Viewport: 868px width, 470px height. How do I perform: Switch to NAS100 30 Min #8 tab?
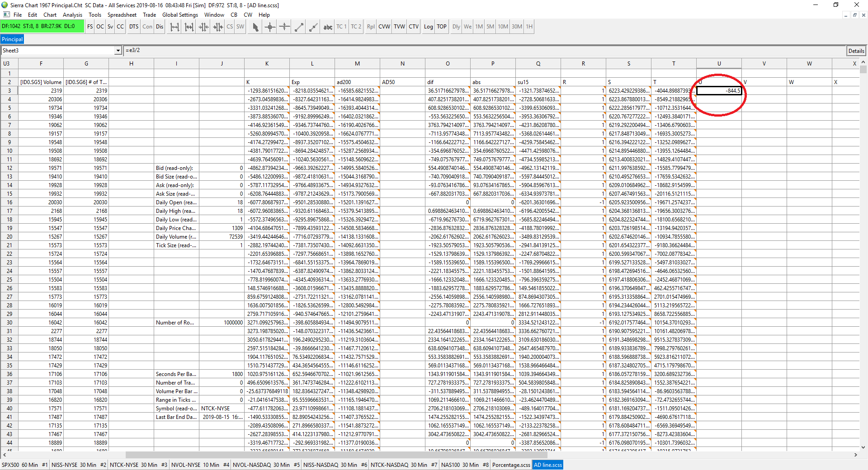[465, 465]
